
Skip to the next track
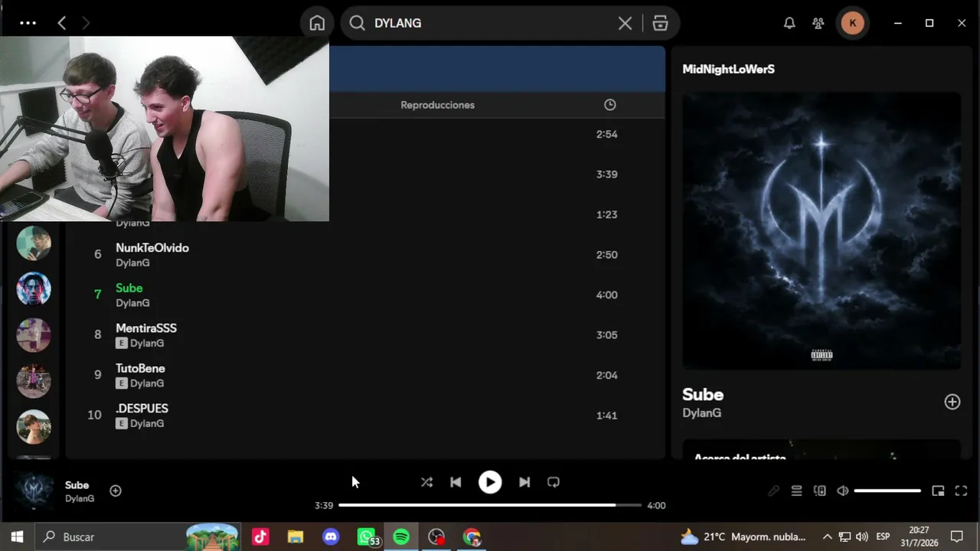[524, 482]
